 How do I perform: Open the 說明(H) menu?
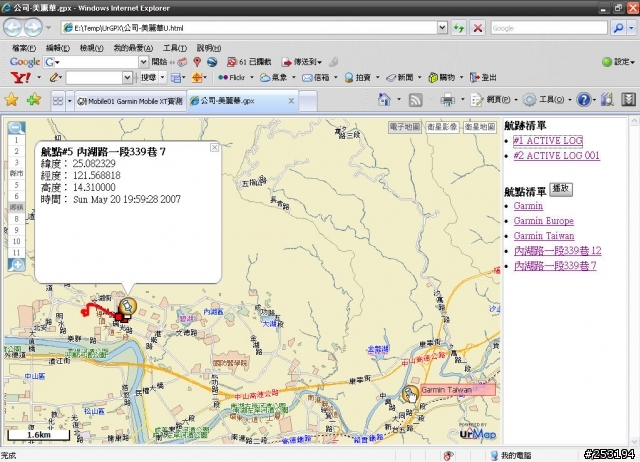(209, 48)
